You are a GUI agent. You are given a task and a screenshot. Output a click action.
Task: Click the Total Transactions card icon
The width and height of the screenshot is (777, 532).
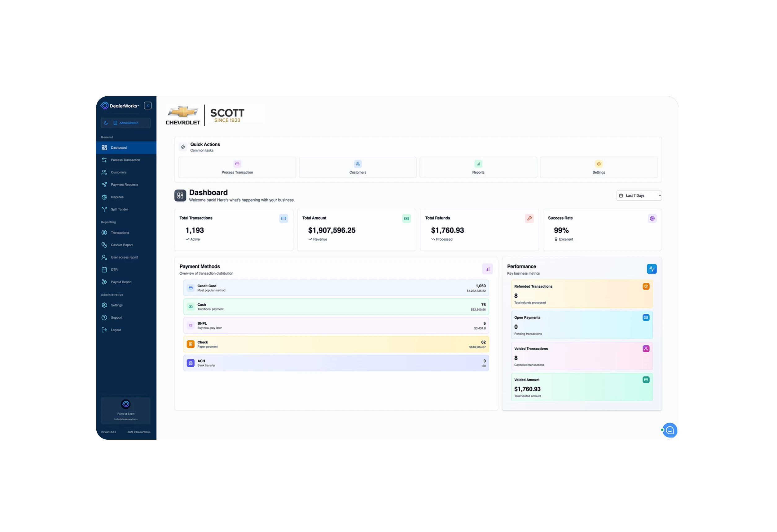tap(283, 219)
